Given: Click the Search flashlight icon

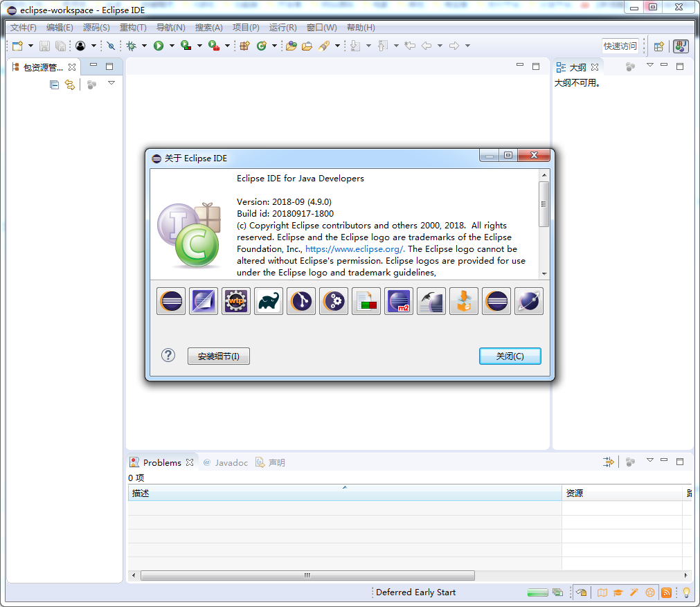Looking at the screenshot, I should click(x=324, y=46).
